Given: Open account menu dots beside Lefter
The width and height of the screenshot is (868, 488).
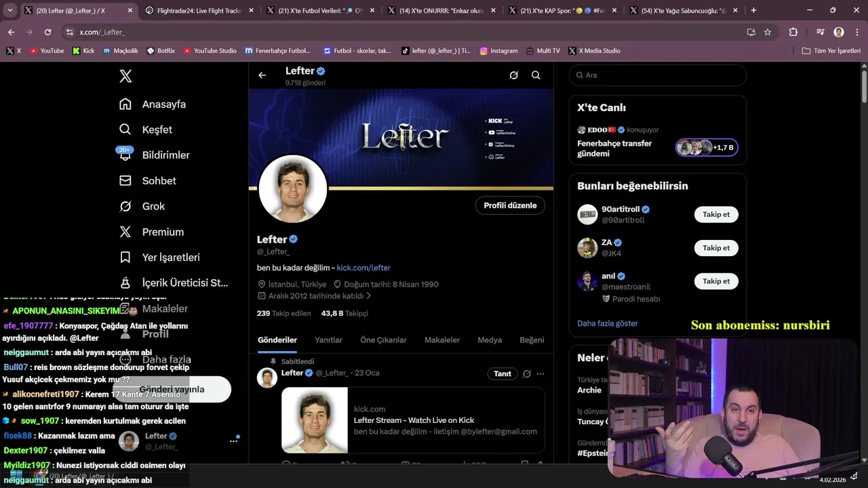Looking at the screenshot, I should (x=233, y=441).
